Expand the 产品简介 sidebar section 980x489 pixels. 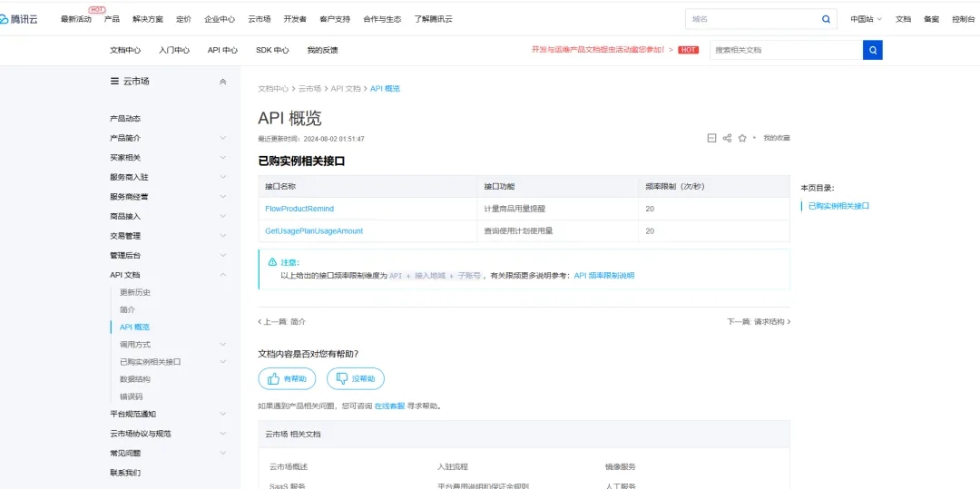tap(223, 138)
